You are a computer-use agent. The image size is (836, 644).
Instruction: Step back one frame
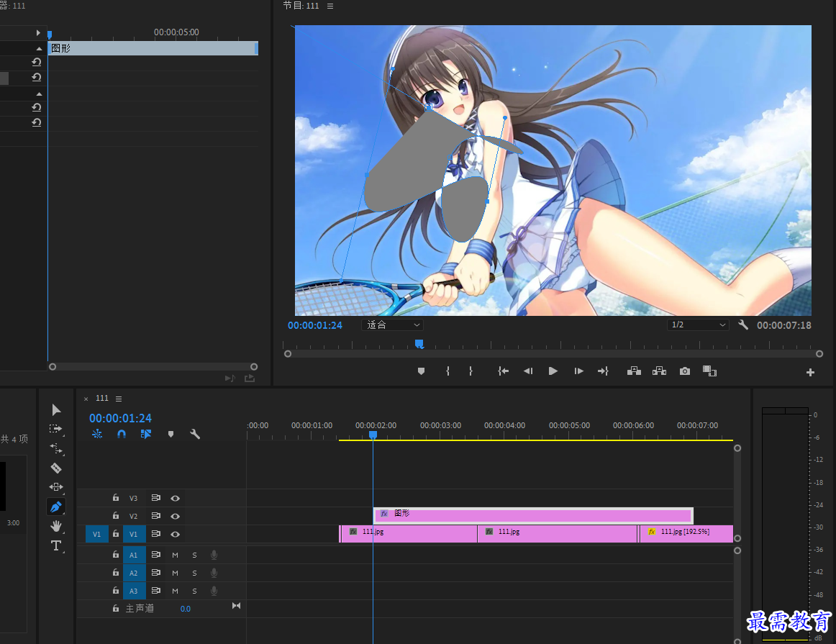528,371
